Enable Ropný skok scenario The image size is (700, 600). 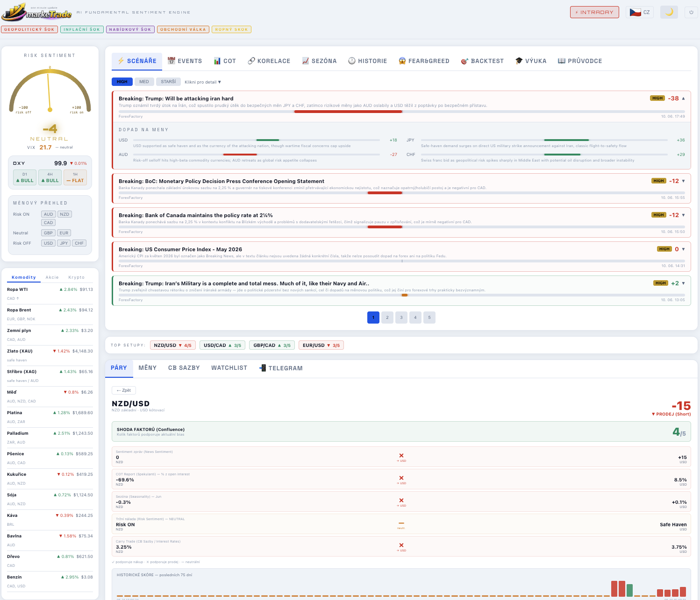(231, 29)
